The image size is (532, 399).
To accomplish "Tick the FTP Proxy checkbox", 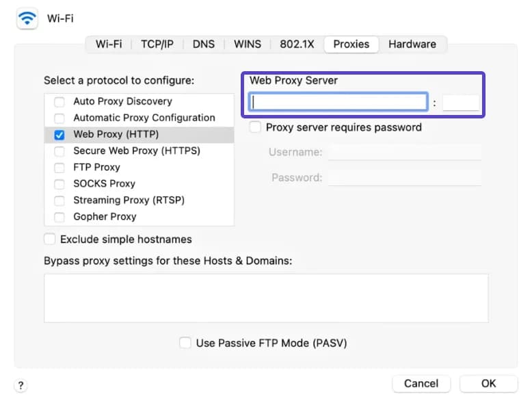I will (59, 168).
